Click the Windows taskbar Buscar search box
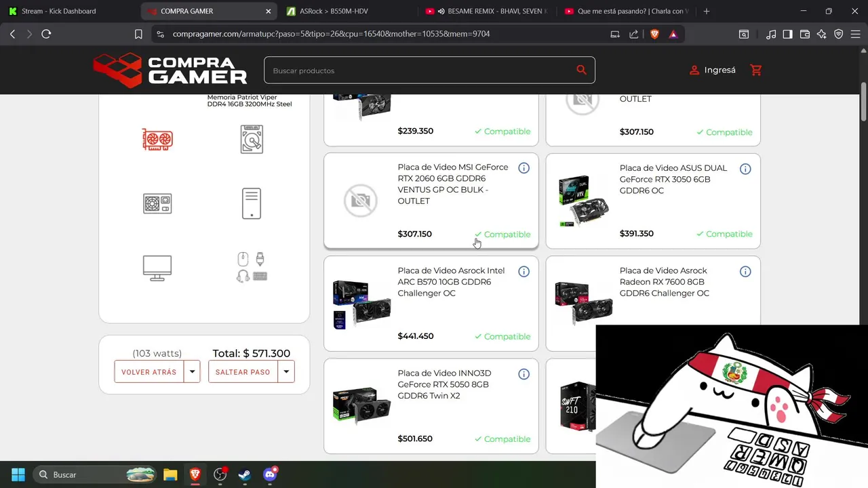 94,474
